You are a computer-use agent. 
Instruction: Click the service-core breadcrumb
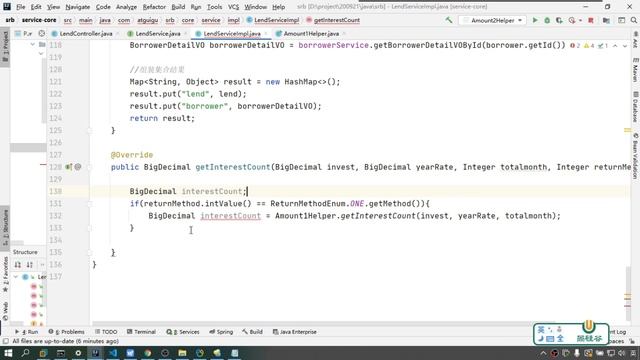[x=39, y=20]
